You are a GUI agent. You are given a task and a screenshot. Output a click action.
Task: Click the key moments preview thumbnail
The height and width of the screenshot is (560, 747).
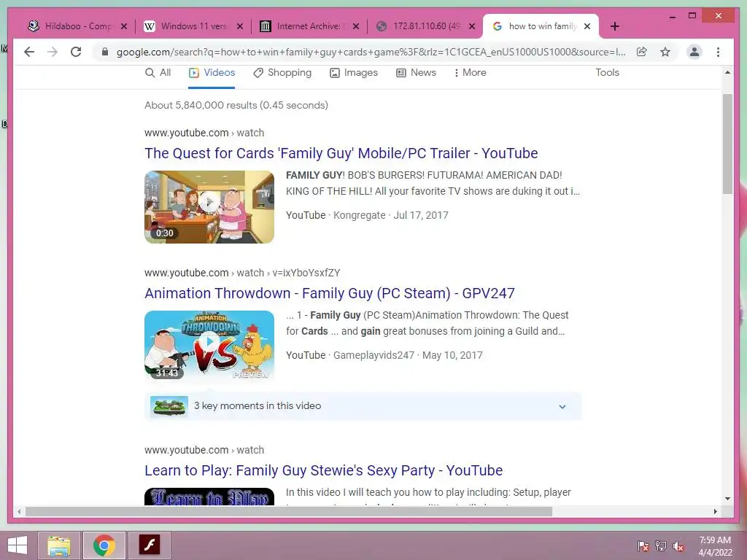[x=169, y=406]
